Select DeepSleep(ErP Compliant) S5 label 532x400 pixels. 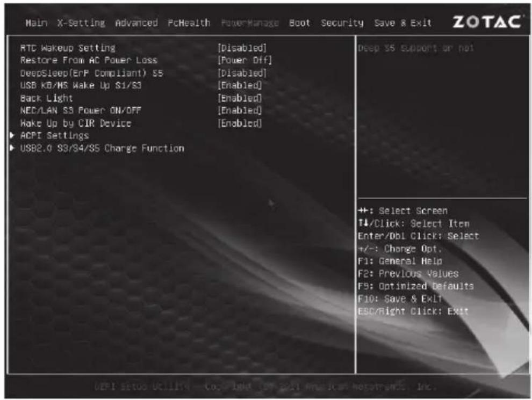[91, 73]
